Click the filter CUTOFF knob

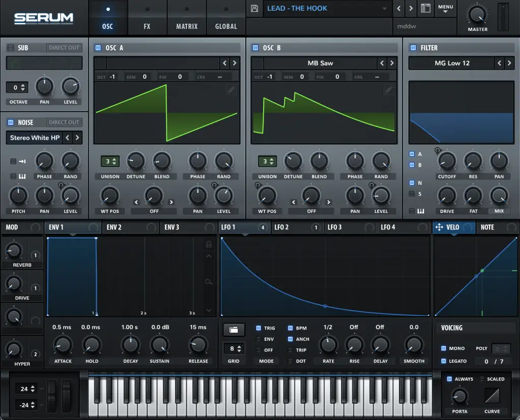447,161
